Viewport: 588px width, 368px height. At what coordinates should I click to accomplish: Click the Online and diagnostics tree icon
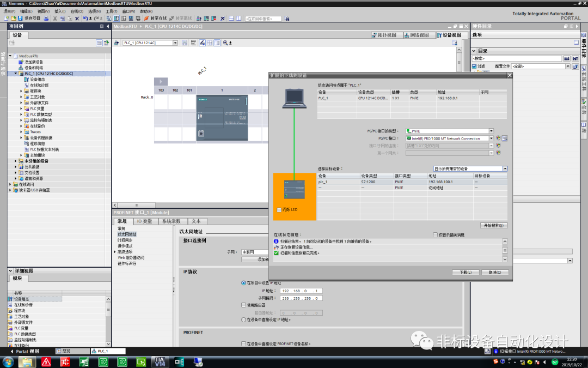(x=27, y=86)
